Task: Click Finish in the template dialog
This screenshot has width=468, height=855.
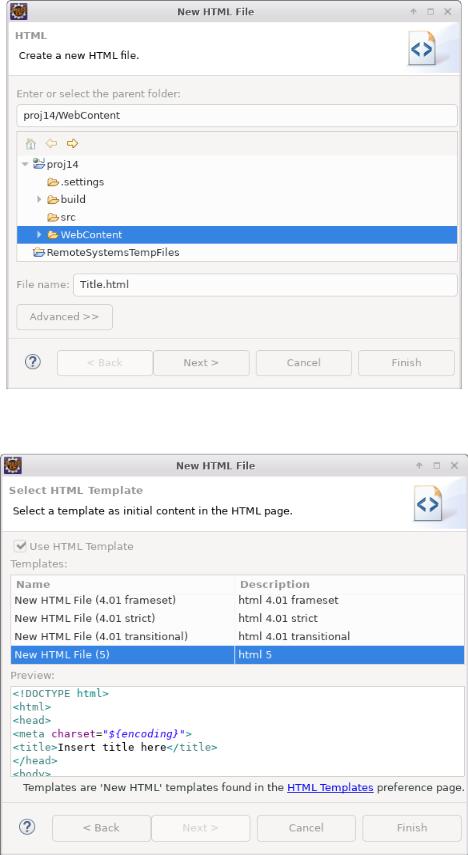Action: (412, 828)
